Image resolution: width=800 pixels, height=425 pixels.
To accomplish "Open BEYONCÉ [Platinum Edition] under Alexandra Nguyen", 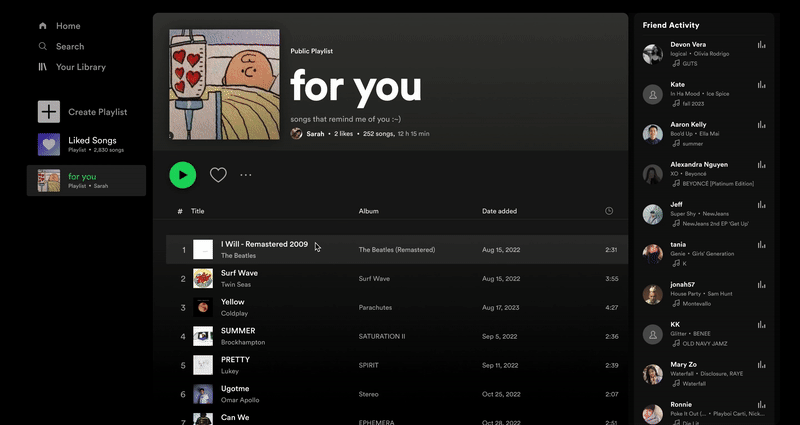I will 718,184.
